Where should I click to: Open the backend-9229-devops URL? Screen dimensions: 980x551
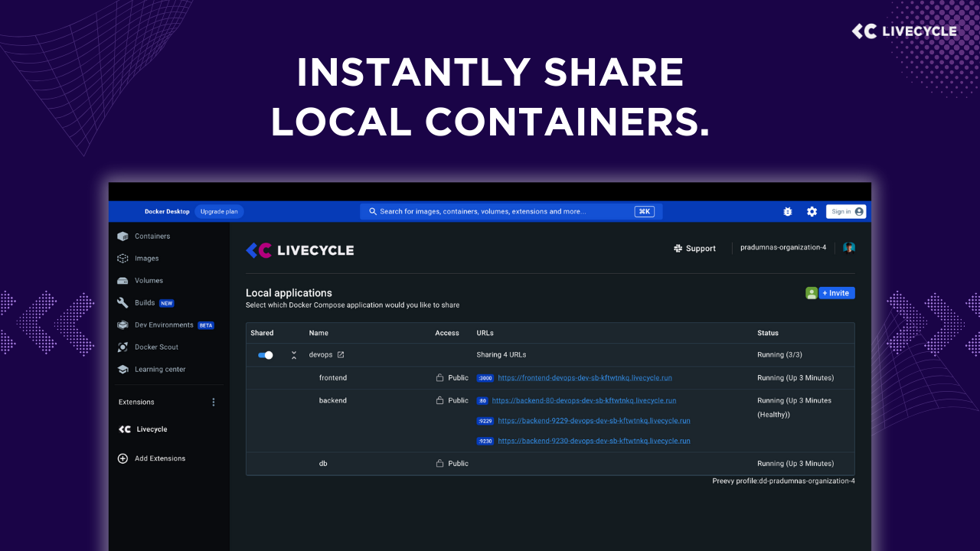pos(594,421)
